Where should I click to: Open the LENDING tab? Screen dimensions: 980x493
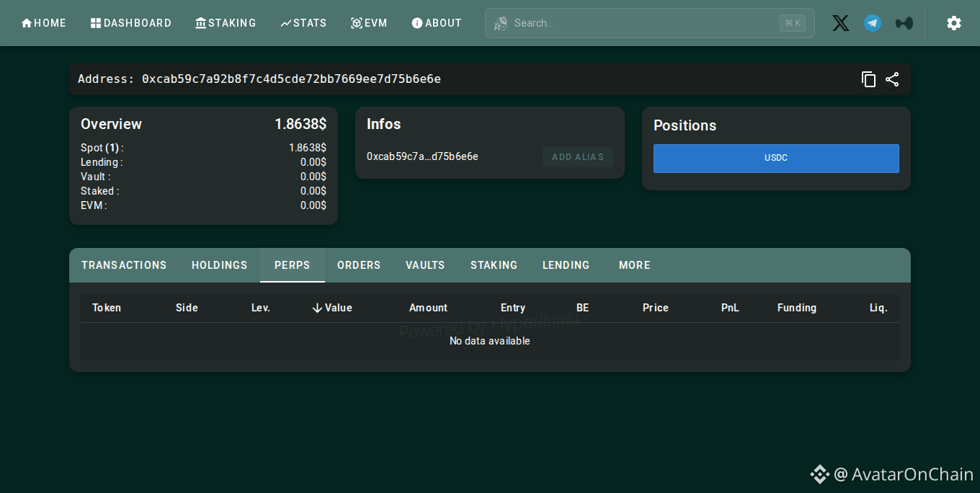566,265
